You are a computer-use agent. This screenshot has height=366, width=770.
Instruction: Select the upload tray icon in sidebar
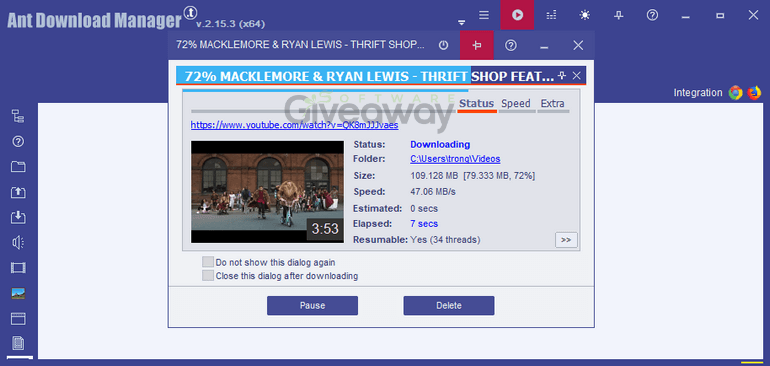pyautogui.click(x=18, y=192)
